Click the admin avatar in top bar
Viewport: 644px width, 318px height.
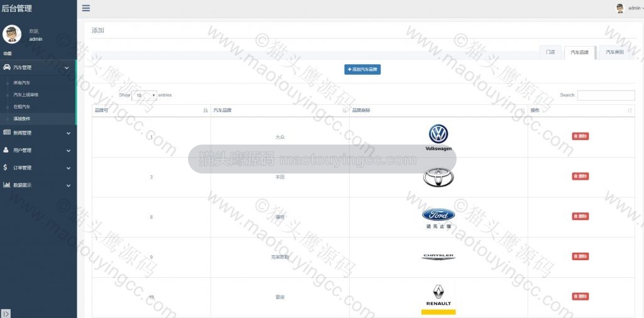coord(619,8)
